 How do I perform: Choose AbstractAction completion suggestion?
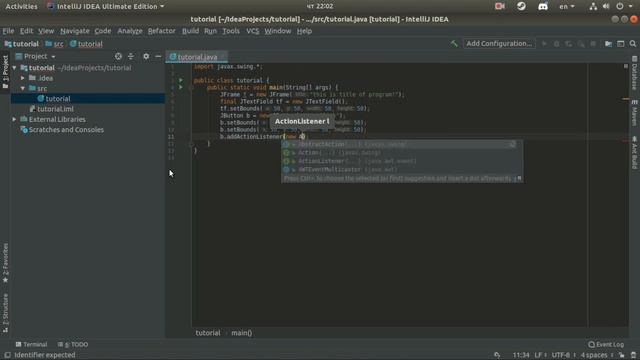[402, 144]
